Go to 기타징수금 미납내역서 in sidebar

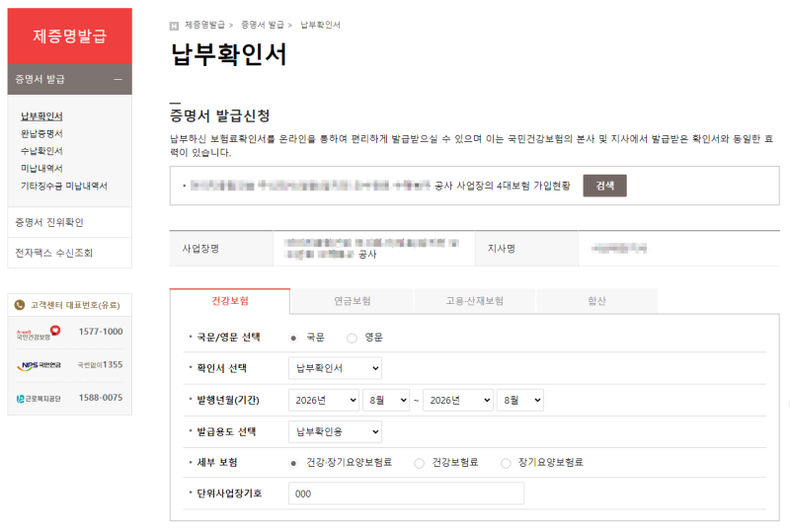click(64, 186)
